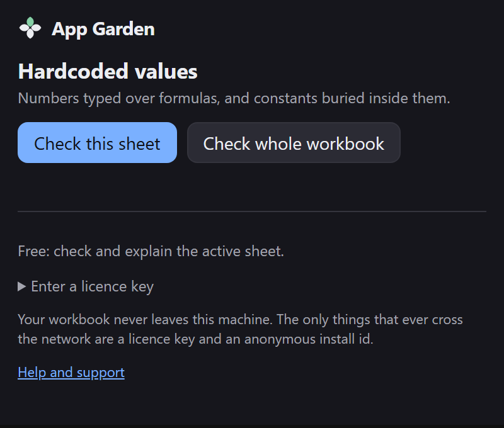Open the Help and support link

point(71,373)
